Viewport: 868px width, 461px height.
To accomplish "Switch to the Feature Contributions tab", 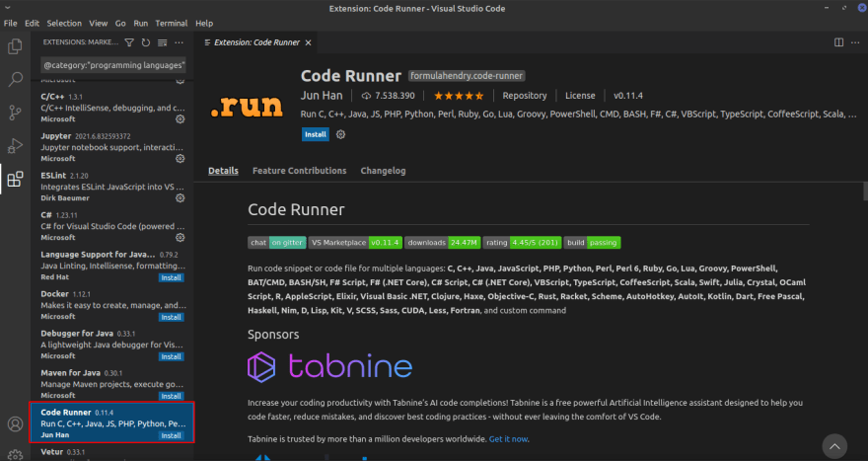I will [x=300, y=171].
